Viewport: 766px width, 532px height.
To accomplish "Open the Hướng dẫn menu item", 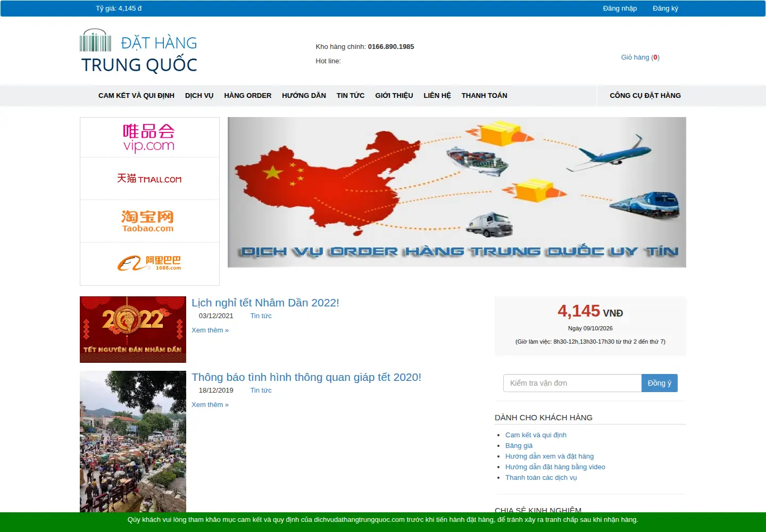I will [304, 96].
